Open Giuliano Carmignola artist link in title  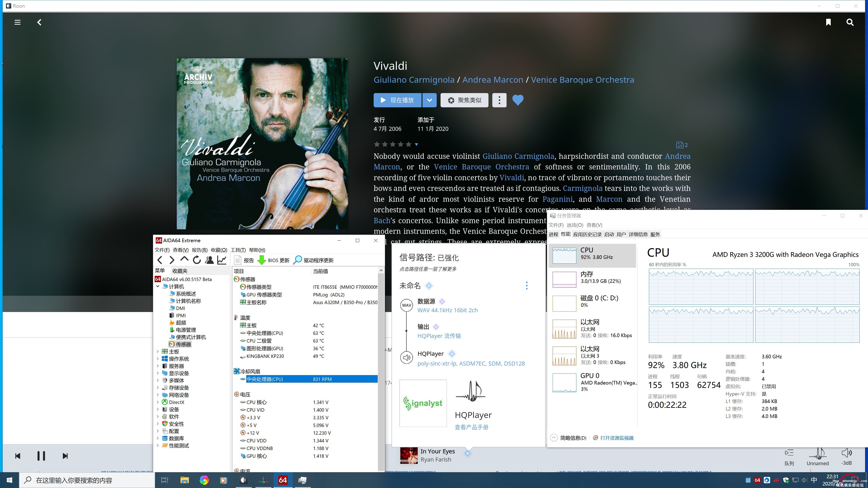coord(414,80)
